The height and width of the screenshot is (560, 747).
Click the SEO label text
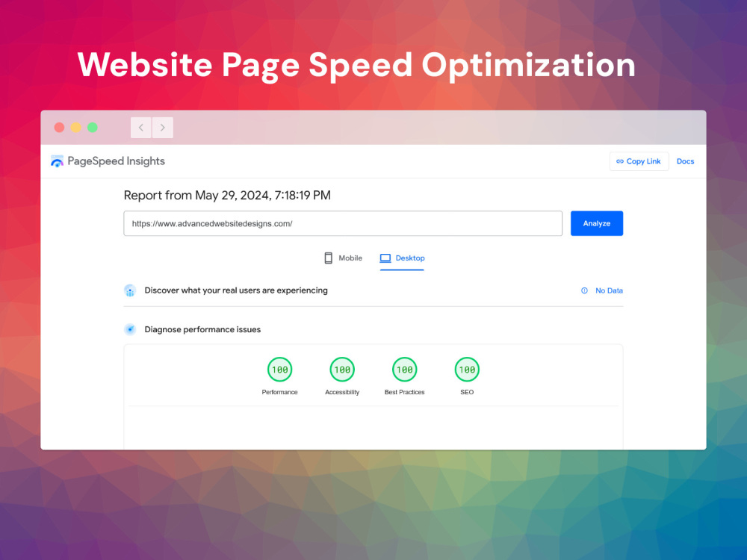pos(467,392)
